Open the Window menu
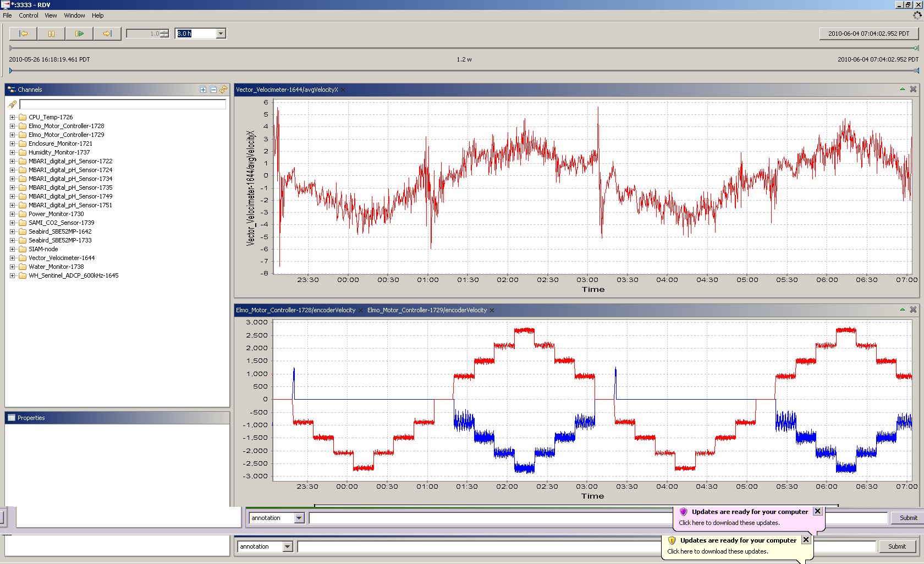 point(74,15)
